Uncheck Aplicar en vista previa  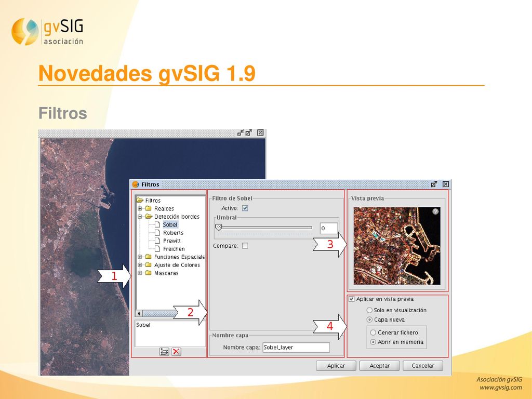(352, 299)
